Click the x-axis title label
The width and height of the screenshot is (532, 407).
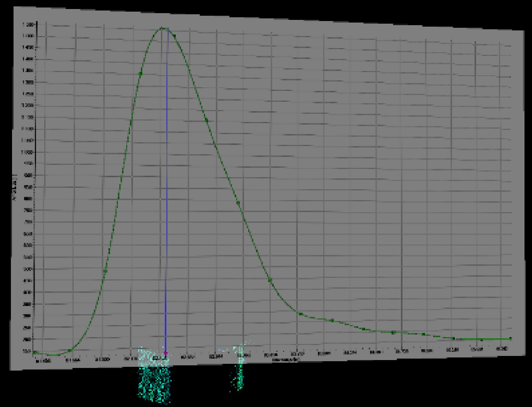click(285, 359)
